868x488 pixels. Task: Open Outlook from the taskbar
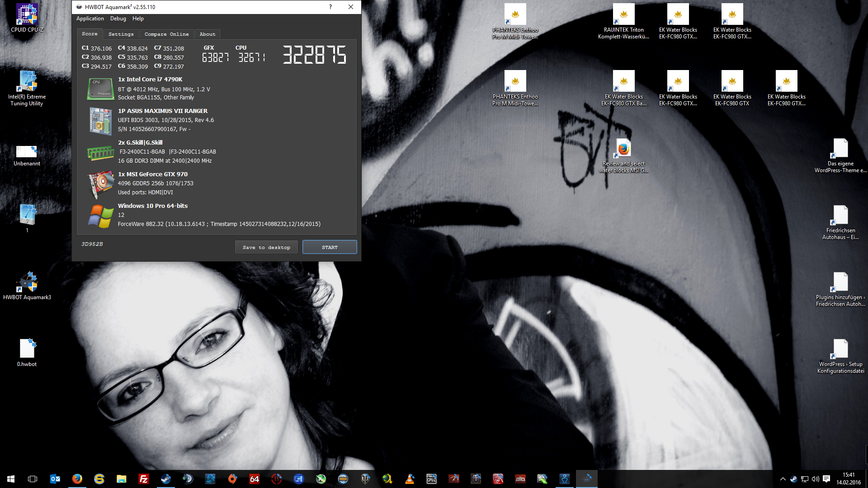[x=55, y=479]
